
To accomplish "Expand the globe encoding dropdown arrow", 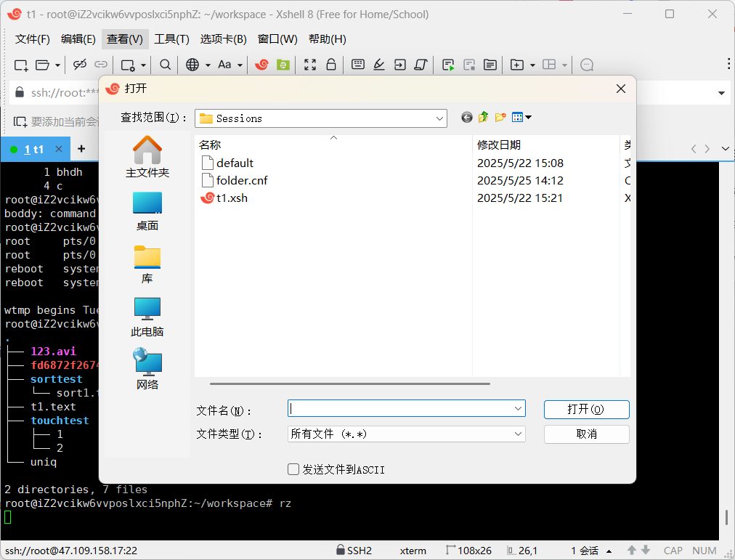I will (x=208, y=65).
